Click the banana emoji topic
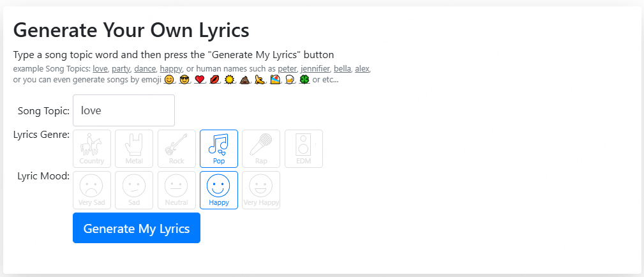The height and width of the screenshot is (277, 644). [x=260, y=80]
